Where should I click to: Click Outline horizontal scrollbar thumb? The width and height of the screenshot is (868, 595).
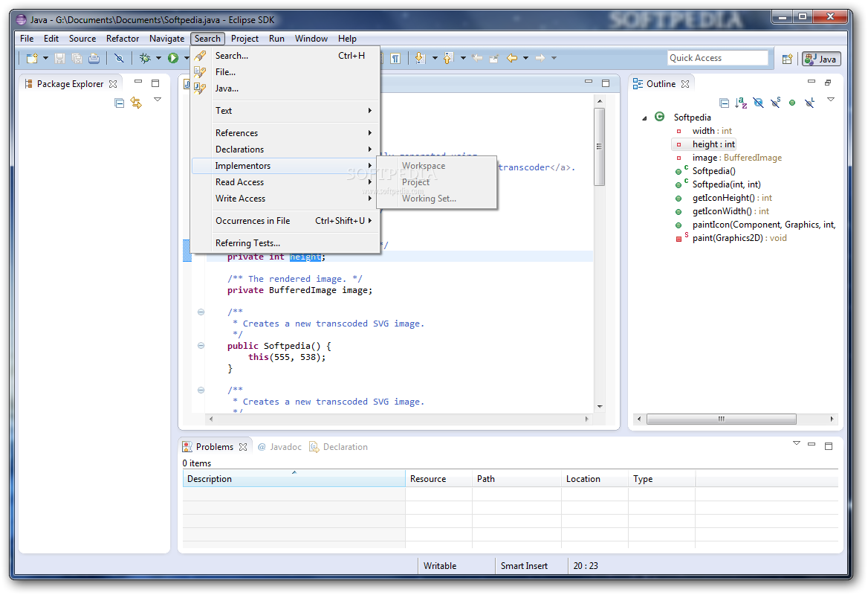click(722, 419)
